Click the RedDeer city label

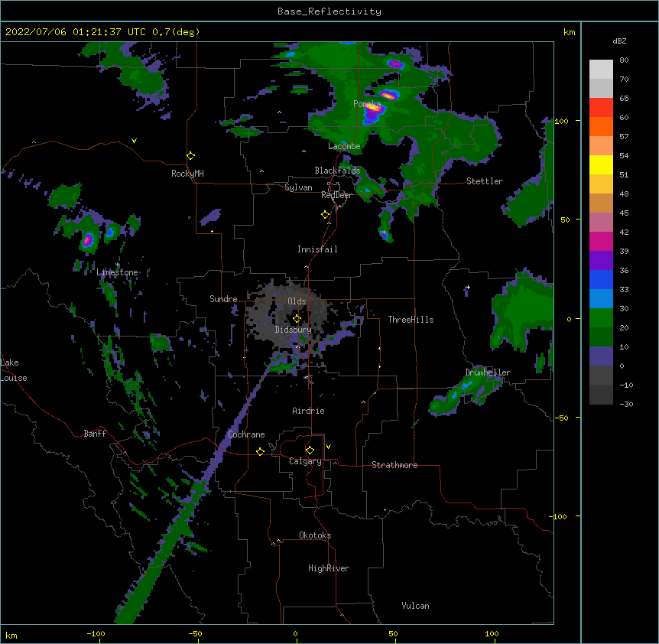tap(336, 195)
